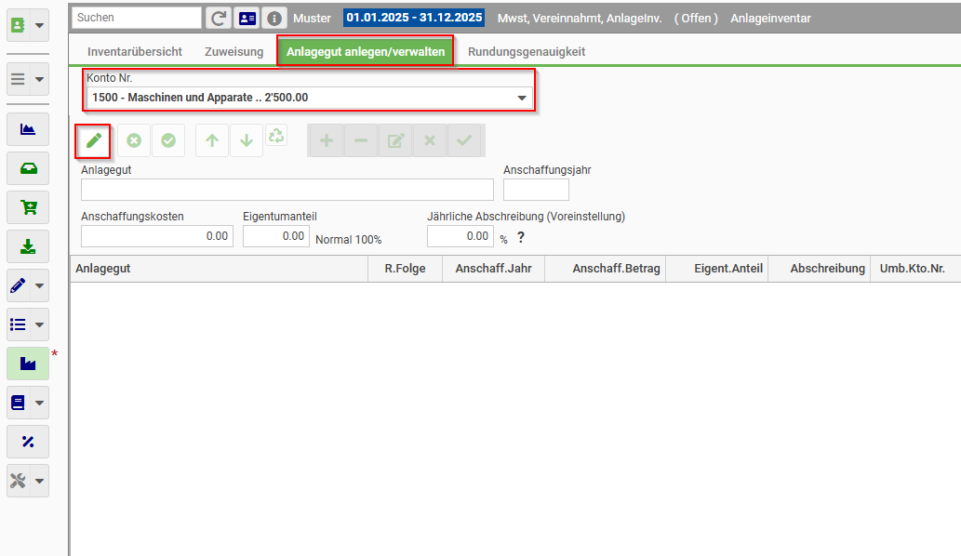Click the question mark help by Abschreibung
The height and width of the screenshot is (556, 961).
[x=521, y=237]
